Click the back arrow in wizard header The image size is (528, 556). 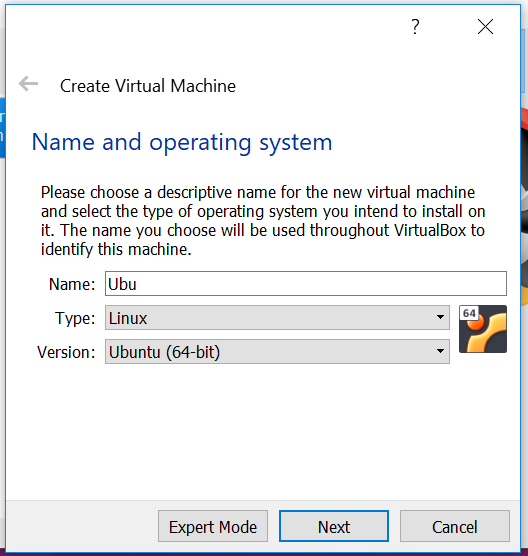28,84
